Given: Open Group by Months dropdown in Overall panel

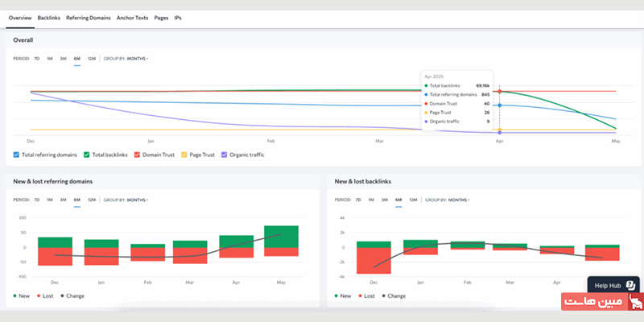Looking at the screenshot, I should coord(137,58).
